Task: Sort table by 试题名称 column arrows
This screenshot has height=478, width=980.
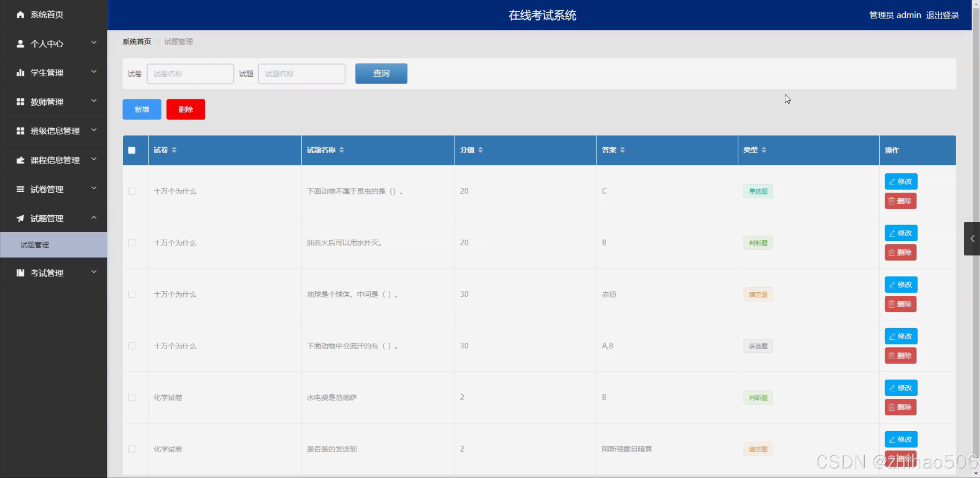Action: point(342,150)
